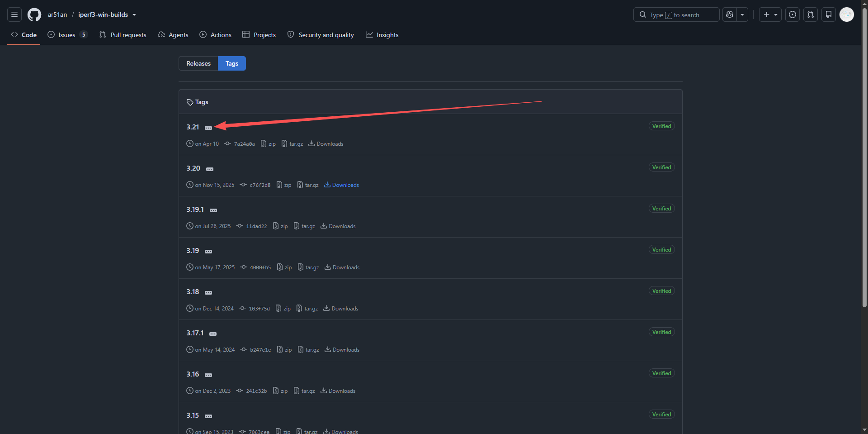
Task: Open Copilot chat icon in header
Action: (730, 14)
